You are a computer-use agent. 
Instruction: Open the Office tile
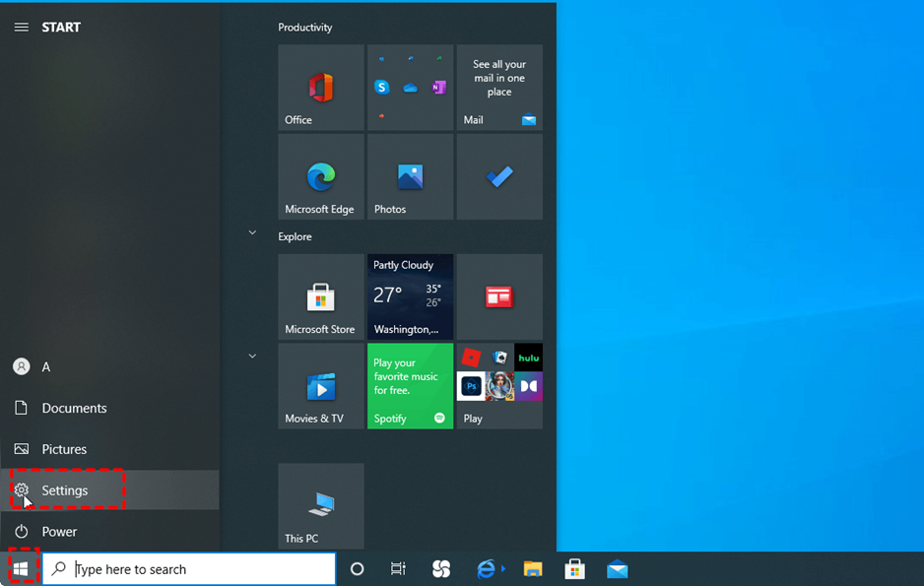[321, 88]
